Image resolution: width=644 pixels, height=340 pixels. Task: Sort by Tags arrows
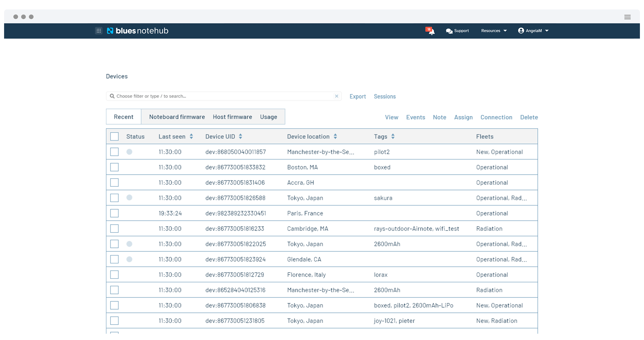coord(393,136)
